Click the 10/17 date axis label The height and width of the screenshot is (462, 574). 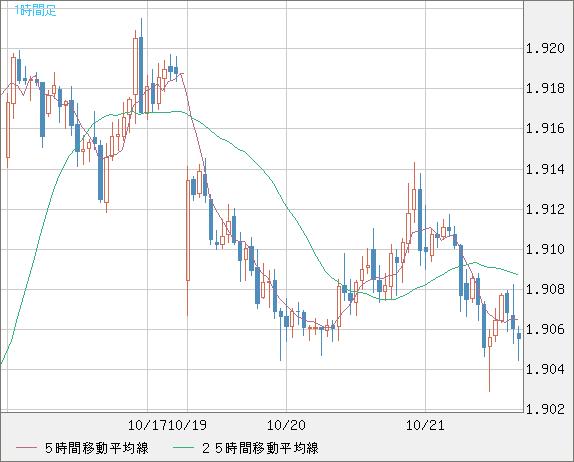(x=148, y=425)
